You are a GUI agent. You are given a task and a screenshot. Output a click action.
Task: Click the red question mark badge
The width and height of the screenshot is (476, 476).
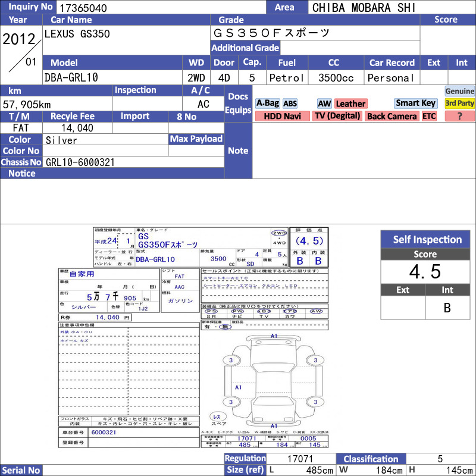[459, 116]
